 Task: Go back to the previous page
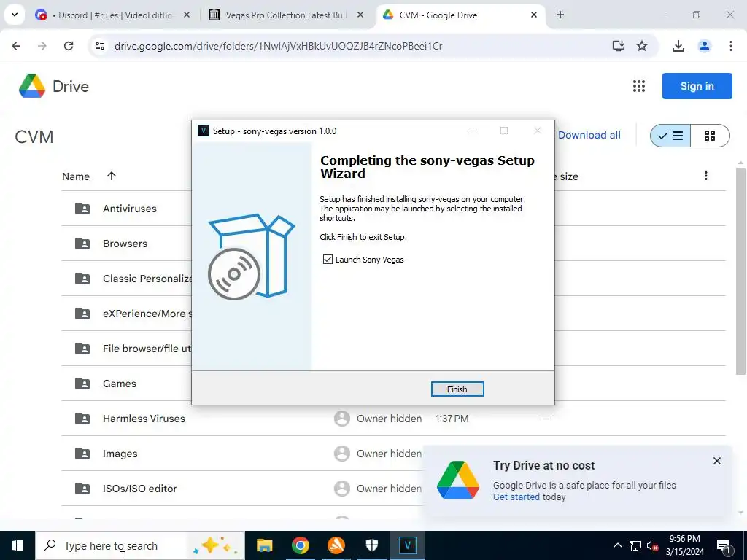coord(16,46)
